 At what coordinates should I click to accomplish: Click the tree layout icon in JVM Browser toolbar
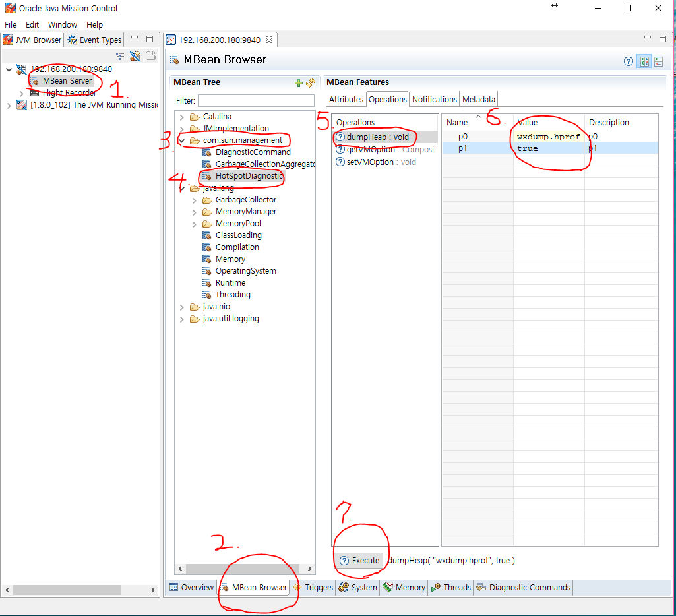120,56
